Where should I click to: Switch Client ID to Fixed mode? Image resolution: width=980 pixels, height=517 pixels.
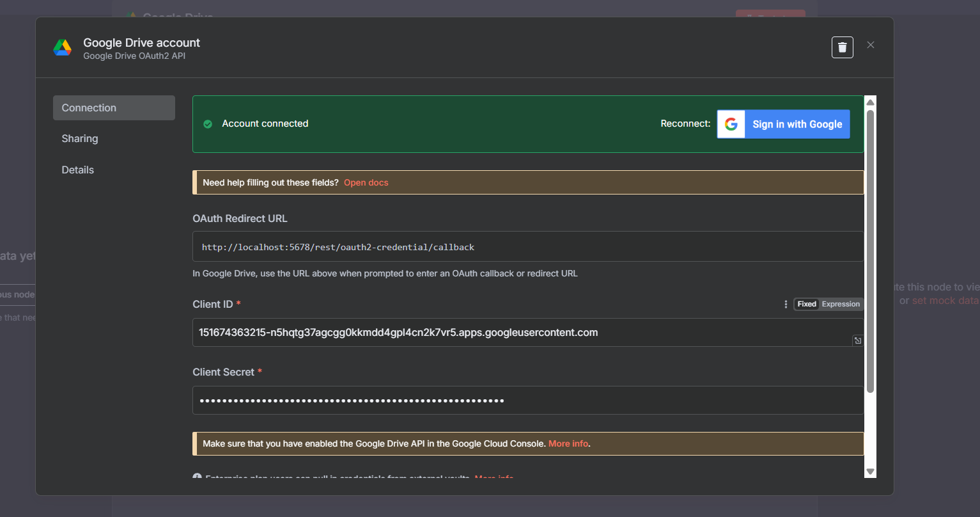pos(807,304)
